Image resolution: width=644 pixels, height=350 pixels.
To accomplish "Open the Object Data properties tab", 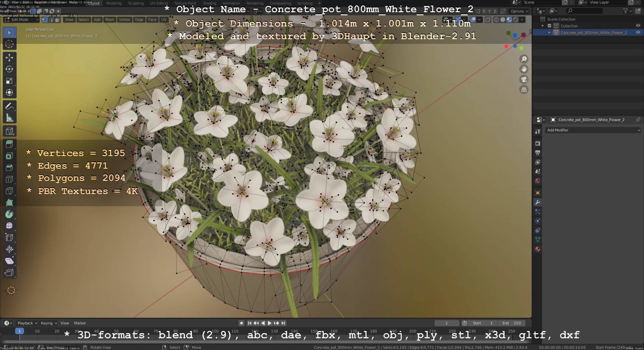I will 538,240.
